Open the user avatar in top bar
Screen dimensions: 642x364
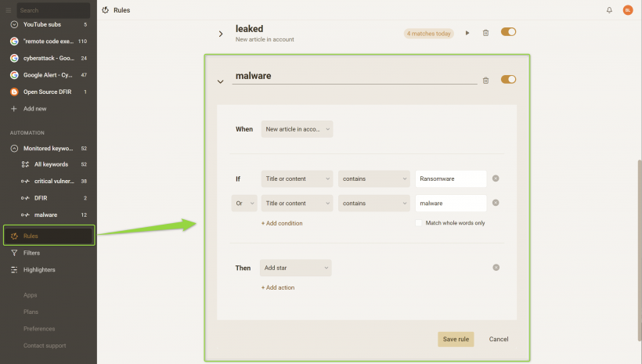pos(628,10)
